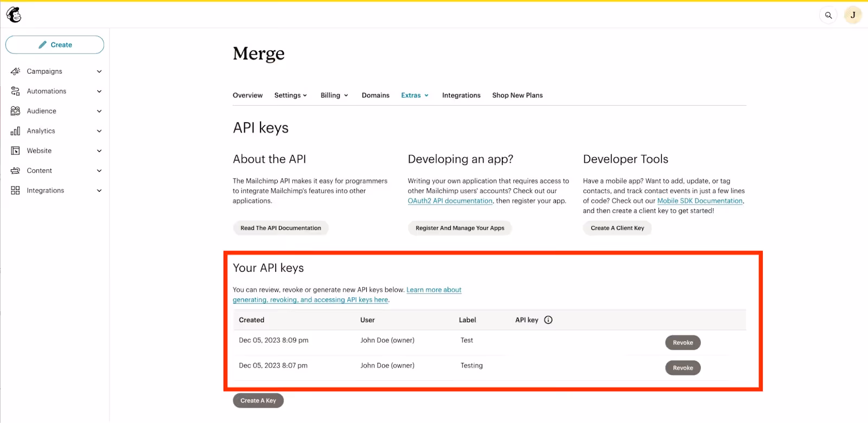Image resolution: width=868 pixels, height=423 pixels.
Task: Click date Dec 05, 2023 8:07 pm
Action: click(273, 366)
